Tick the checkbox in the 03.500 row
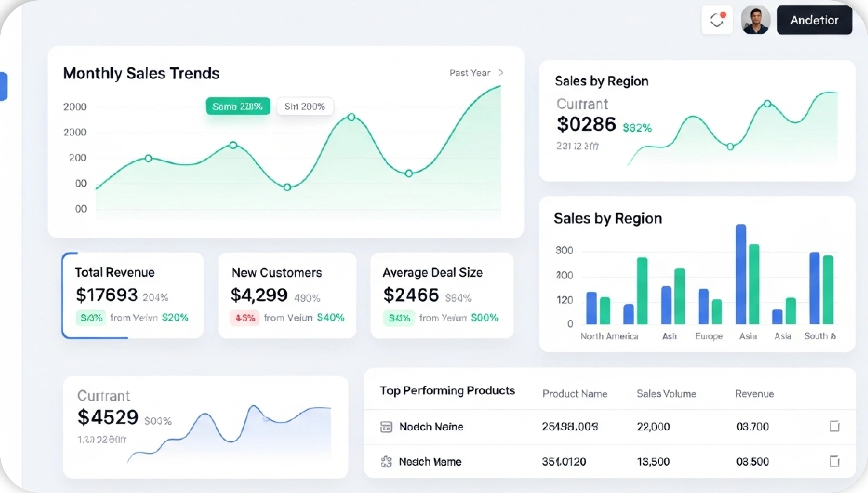 (835, 461)
